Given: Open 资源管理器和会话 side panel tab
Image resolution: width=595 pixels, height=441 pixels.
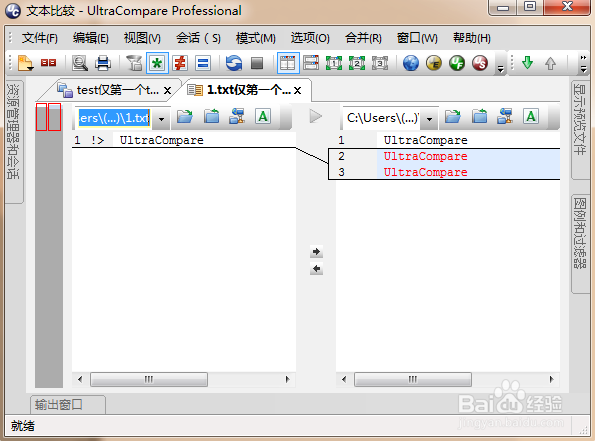Looking at the screenshot, I should [x=14, y=141].
